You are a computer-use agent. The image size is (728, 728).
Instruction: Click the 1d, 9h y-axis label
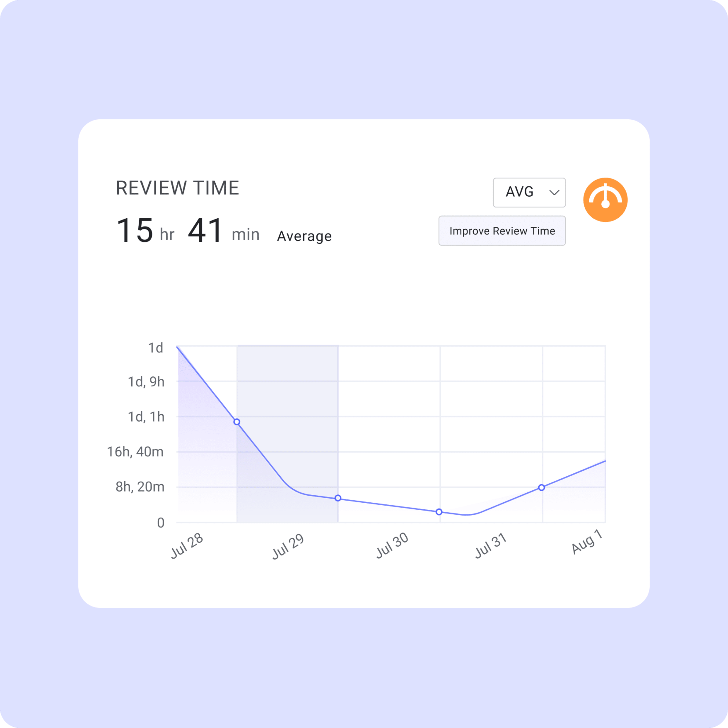coord(146,382)
